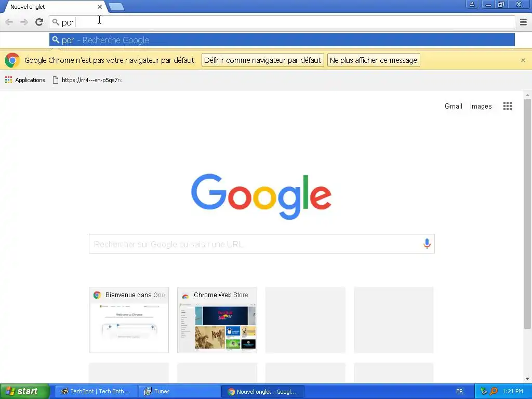Viewport: 532px width, 399px height.
Task: Dismiss the default browser infobar
Action: point(523,60)
